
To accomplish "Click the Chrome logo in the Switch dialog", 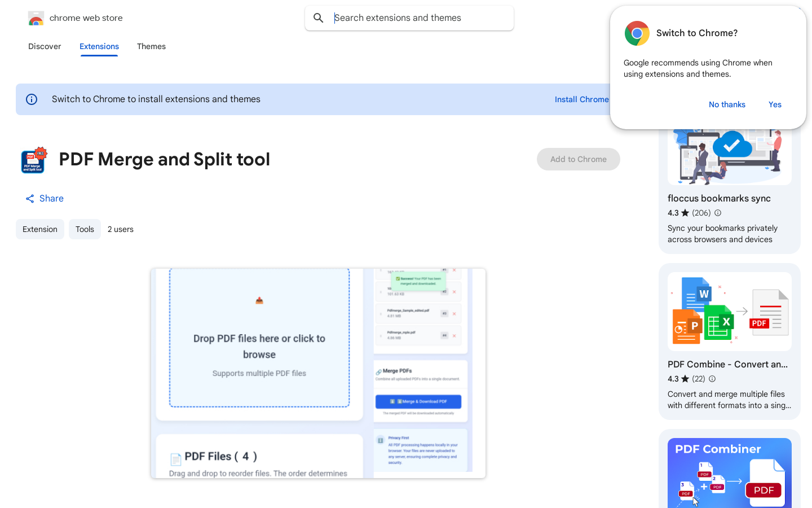I will [x=637, y=33].
